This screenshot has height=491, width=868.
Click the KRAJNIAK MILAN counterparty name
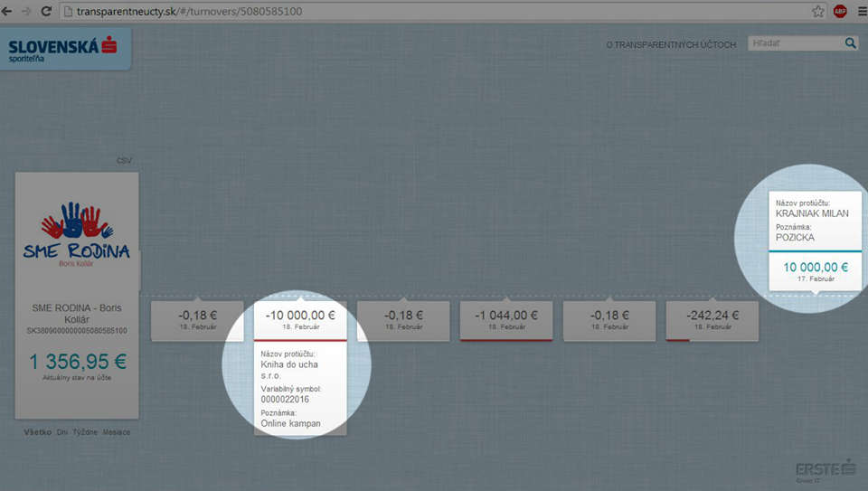[x=812, y=213]
